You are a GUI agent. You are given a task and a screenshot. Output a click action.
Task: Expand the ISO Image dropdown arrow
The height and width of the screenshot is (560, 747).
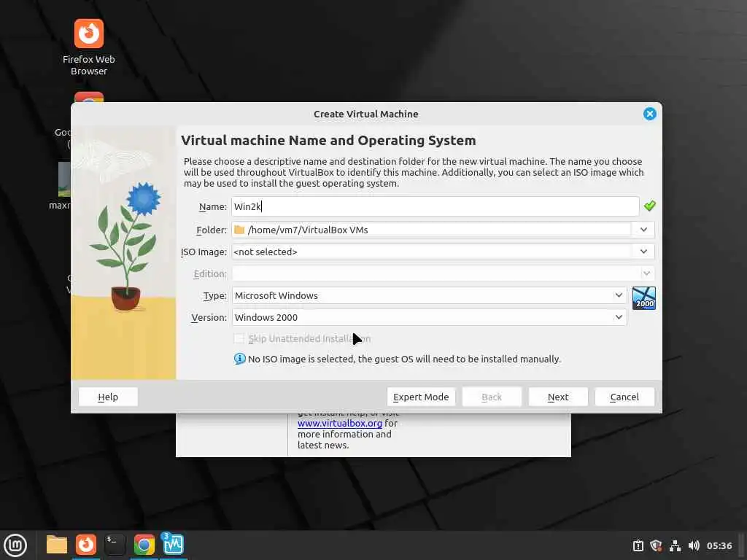(x=643, y=252)
